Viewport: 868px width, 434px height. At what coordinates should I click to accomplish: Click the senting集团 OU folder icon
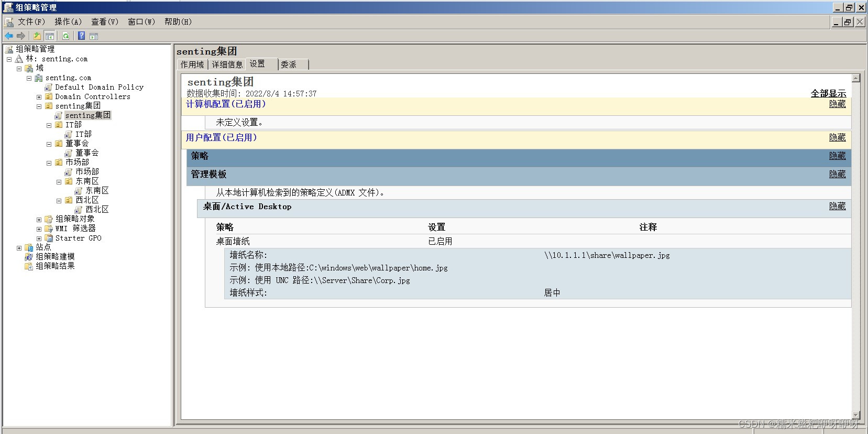point(49,106)
